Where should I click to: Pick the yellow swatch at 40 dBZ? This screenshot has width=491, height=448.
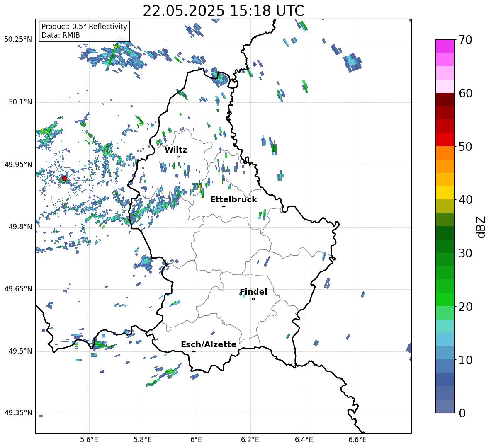point(445,193)
